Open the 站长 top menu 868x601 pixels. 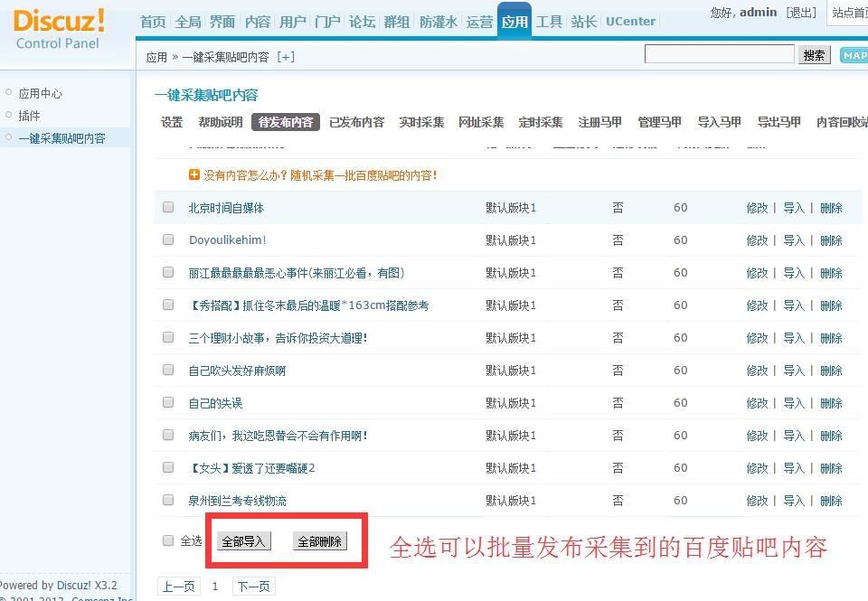584,22
